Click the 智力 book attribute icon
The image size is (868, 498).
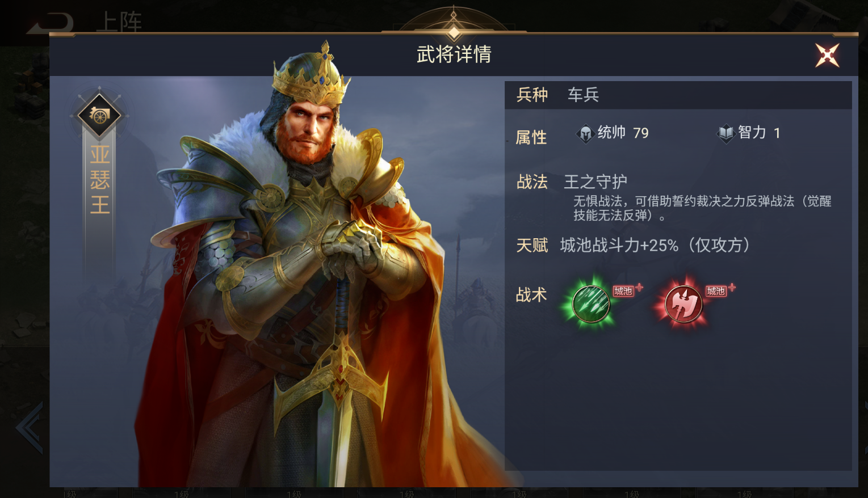point(726,134)
